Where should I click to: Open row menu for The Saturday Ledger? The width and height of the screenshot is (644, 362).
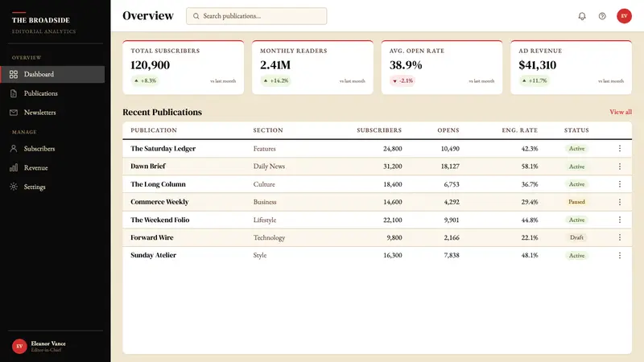click(x=620, y=149)
